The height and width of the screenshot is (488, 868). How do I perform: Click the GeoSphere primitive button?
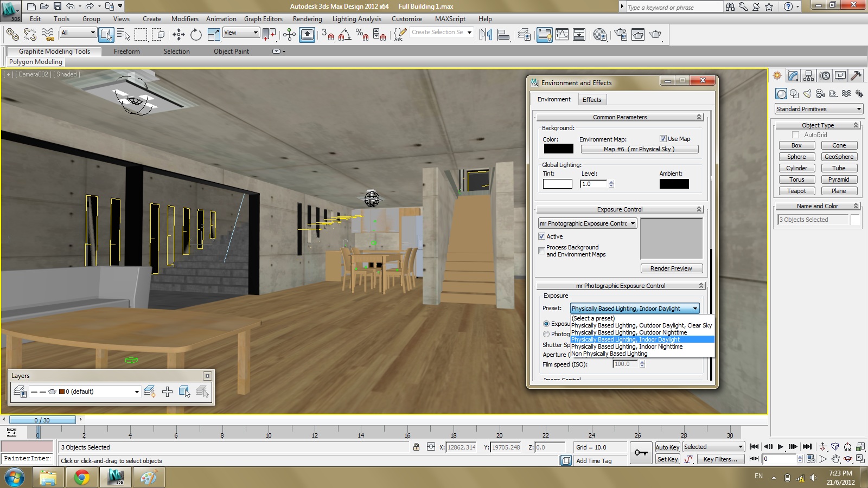click(839, 157)
